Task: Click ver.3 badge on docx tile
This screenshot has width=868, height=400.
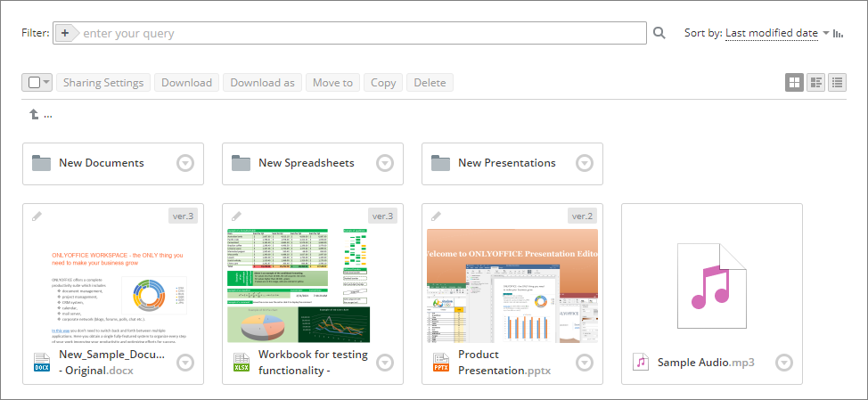Action: (184, 216)
